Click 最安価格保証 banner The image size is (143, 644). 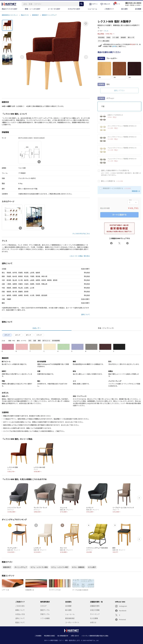point(119,228)
